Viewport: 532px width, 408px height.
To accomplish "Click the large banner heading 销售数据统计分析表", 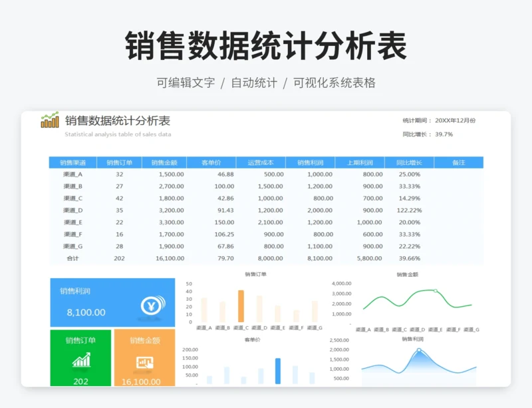I will click(x=266, y=45).
